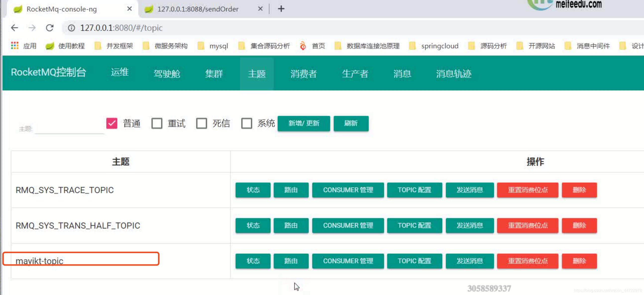Click TOPIC 配置 for RMQ_SYS_TRANS_HALF_TOPIC
This screenshot has height=295, width=644.
pyautogui.click(x=415, y=225)
